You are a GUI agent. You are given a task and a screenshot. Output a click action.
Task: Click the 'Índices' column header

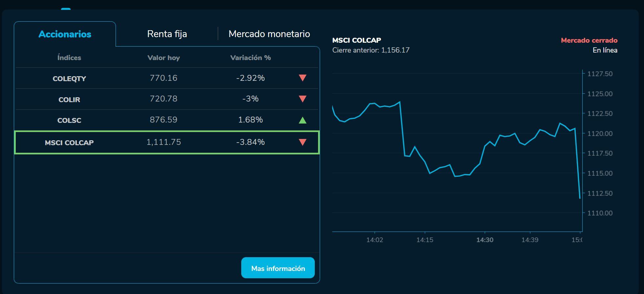(x=69, y=57)
